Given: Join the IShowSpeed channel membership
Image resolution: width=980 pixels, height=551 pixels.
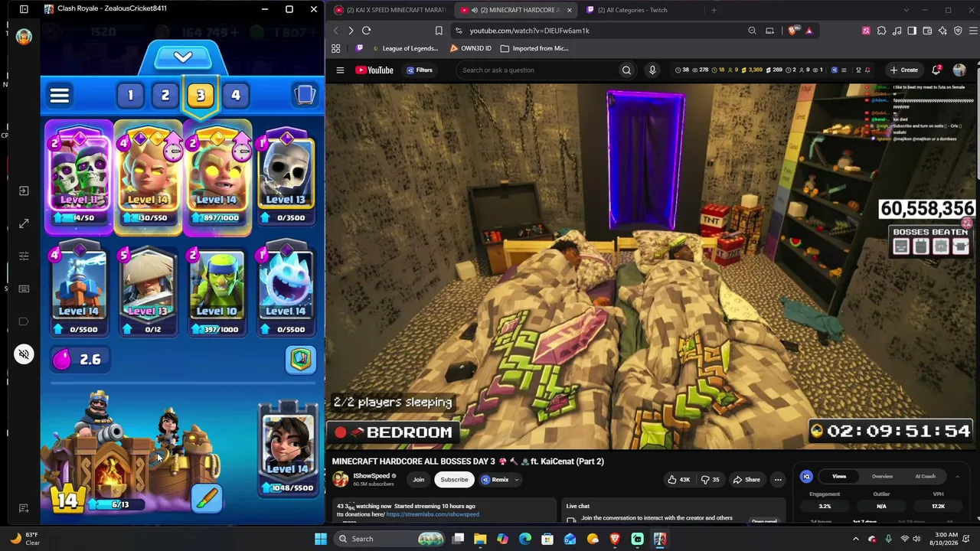Looking at the screenshot, I should [x=419, y=480].
